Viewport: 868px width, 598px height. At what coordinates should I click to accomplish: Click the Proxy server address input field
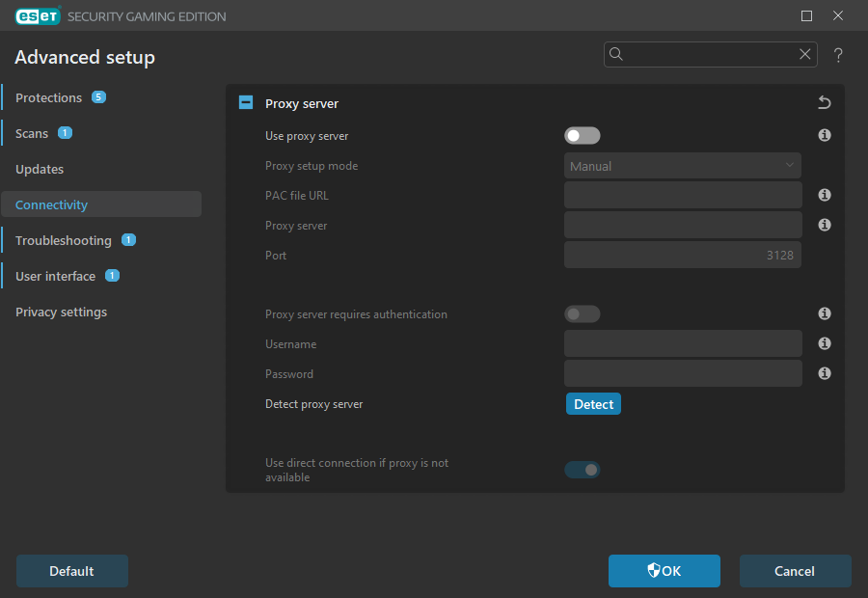(683, 225)
